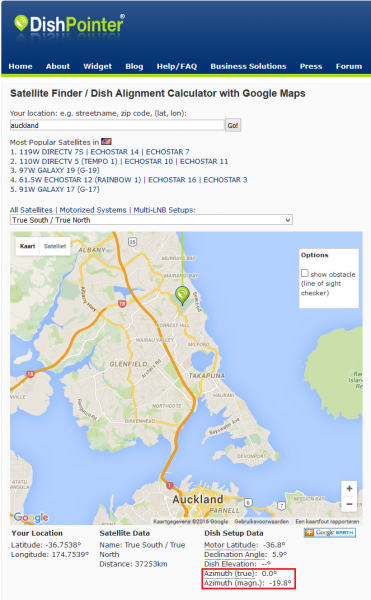Screen dimensions: 371x600
Task: Zoom out the map with minus button
Action: 349,504
